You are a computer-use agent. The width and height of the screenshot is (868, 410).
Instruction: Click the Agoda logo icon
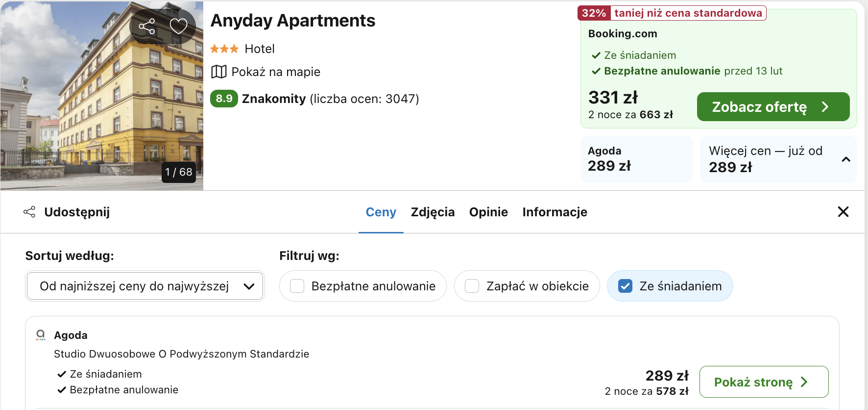click(x=41, y=335)
